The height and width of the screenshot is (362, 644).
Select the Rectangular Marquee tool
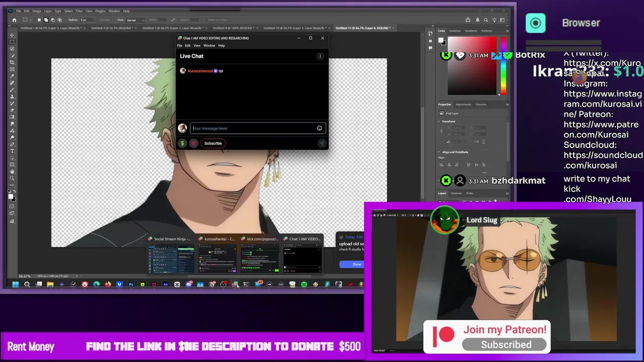click(12, 42)
